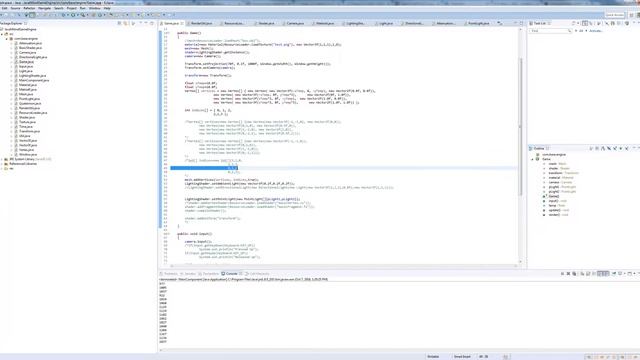Expand the res folder node
640x360 pixels.
2,168
